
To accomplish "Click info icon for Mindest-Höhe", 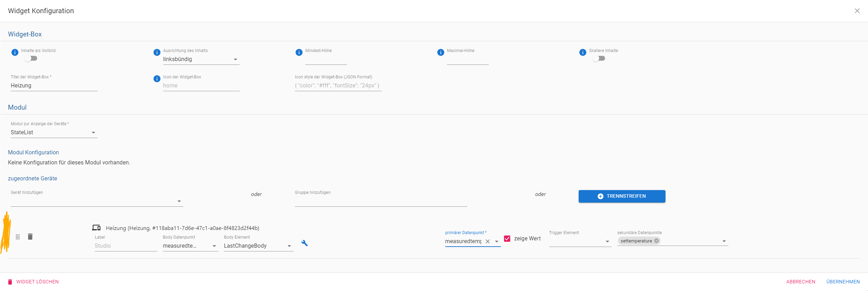I will (299, 52).
